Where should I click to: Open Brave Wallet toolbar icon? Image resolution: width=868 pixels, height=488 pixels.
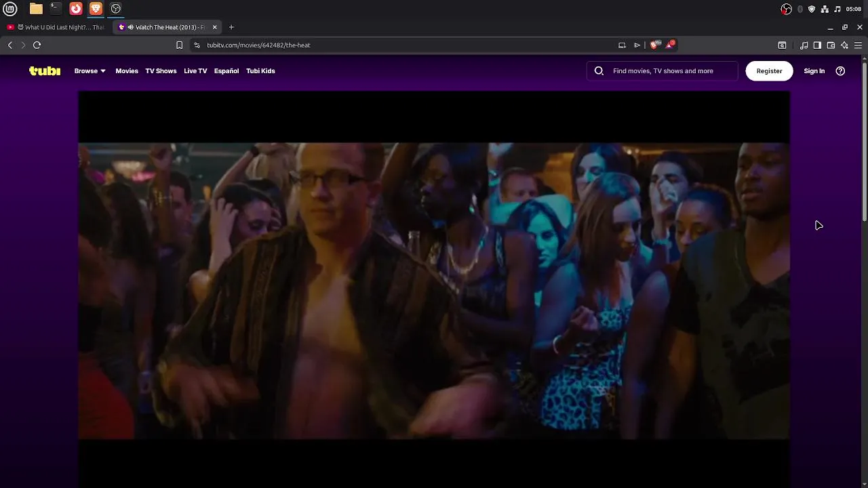[x=831, y=45]
